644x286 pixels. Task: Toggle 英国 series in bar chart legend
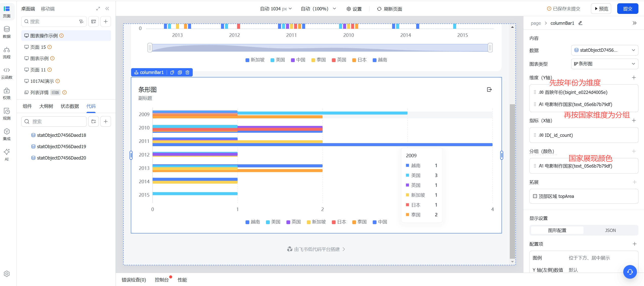click(x=293, y=222)
